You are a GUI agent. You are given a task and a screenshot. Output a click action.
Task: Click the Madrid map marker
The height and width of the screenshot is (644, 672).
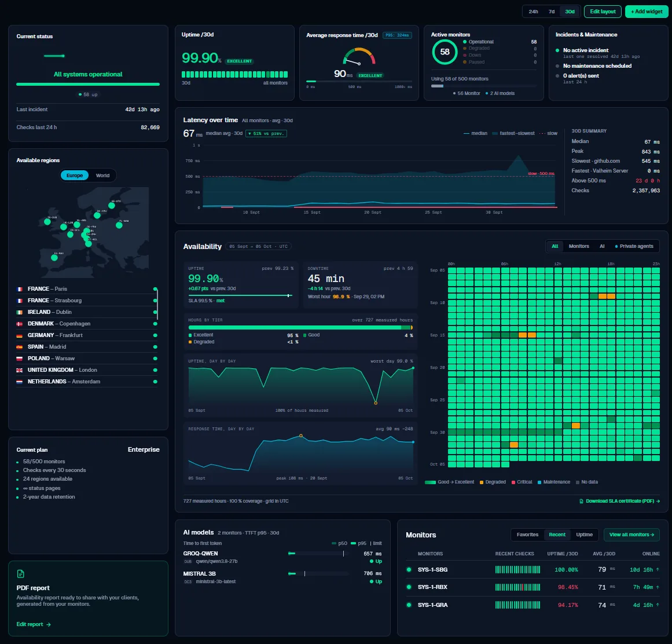pos(54,258)
